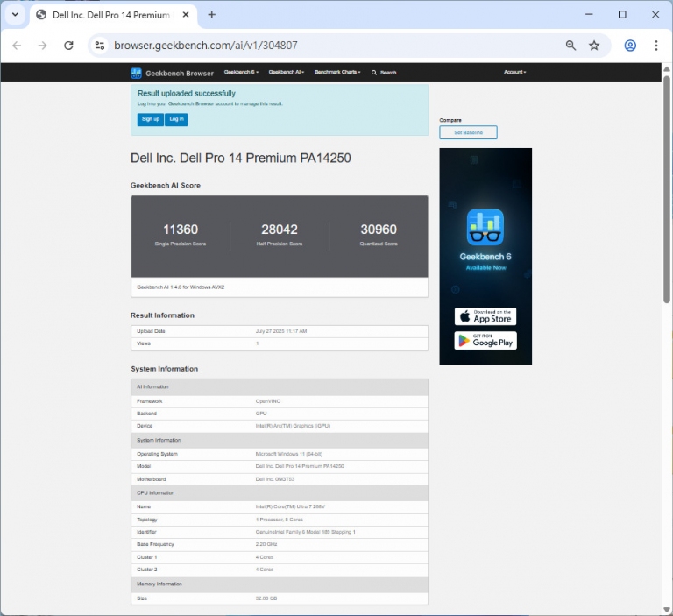Click the Result uploaded successfully message
This screenshot has width=673, height=616.
[187, 94]
